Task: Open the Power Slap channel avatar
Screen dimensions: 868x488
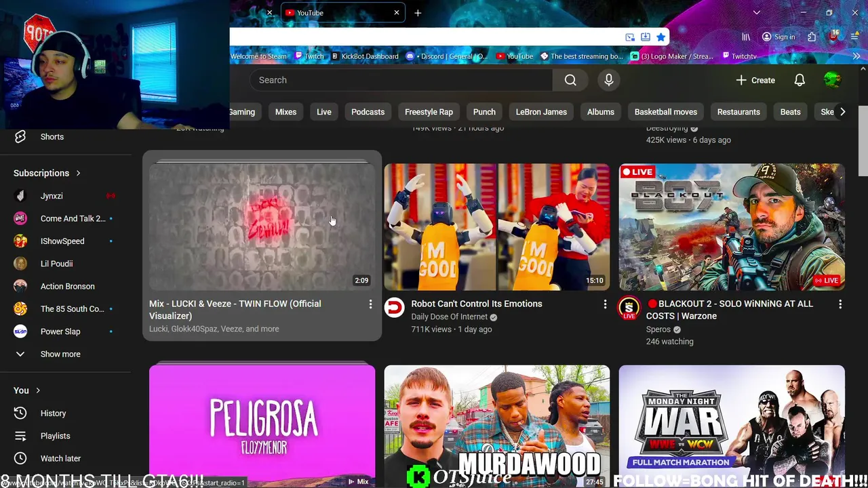Action: click(x=20, y=331)
